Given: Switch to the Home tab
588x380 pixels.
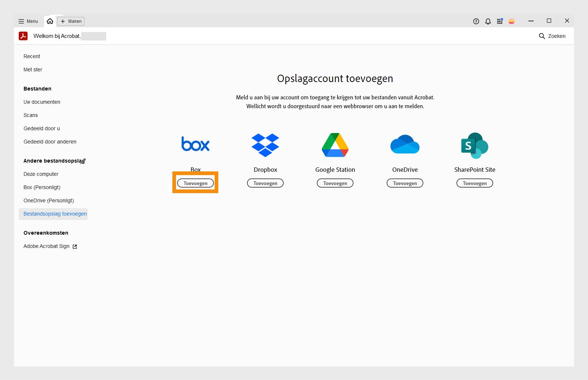Looking at the screenshot, I should pos(50,21).
